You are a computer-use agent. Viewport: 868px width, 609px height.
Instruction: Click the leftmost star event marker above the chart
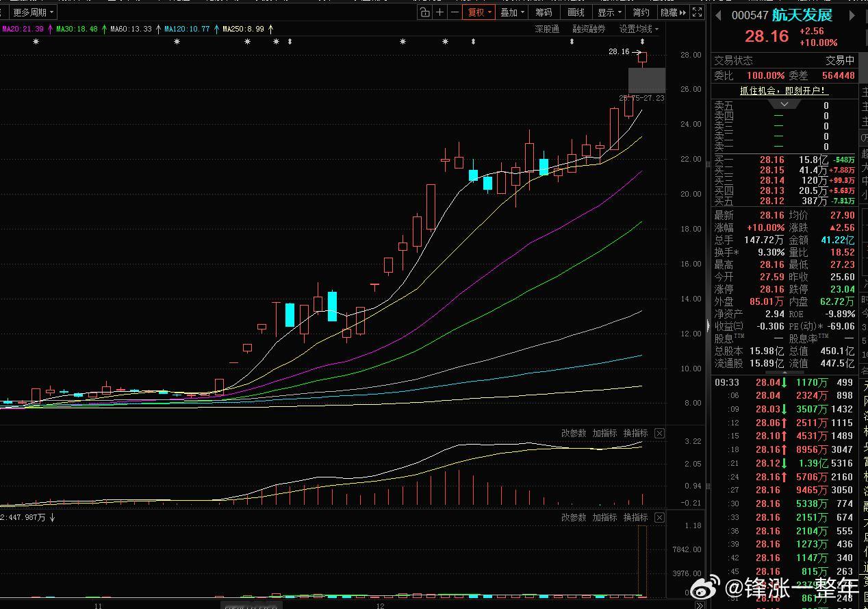tap(36, 42)
